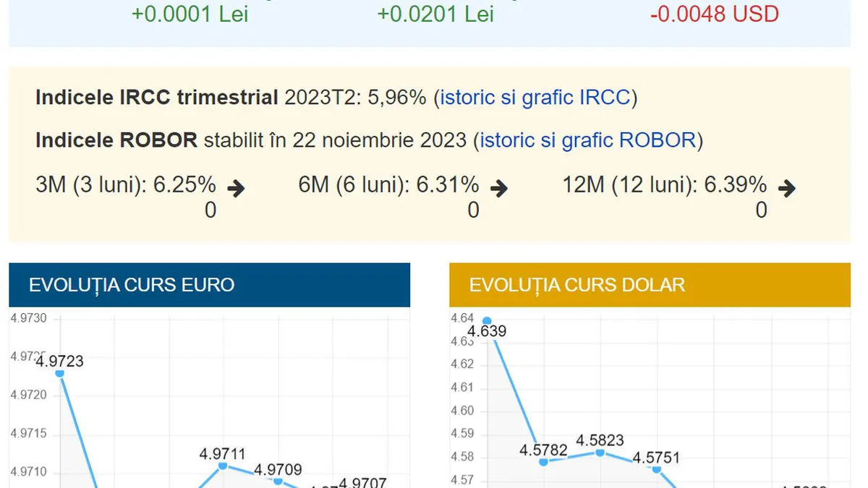This screenshot has width=868, height=488.
Task: Open the istoric si grafic IRCC link
Action: [535, 98]
